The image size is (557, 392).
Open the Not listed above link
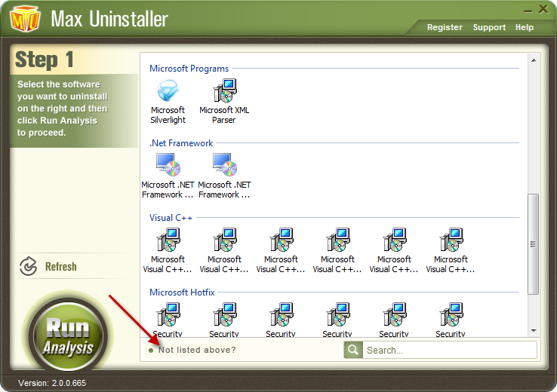tap(197, 350)
